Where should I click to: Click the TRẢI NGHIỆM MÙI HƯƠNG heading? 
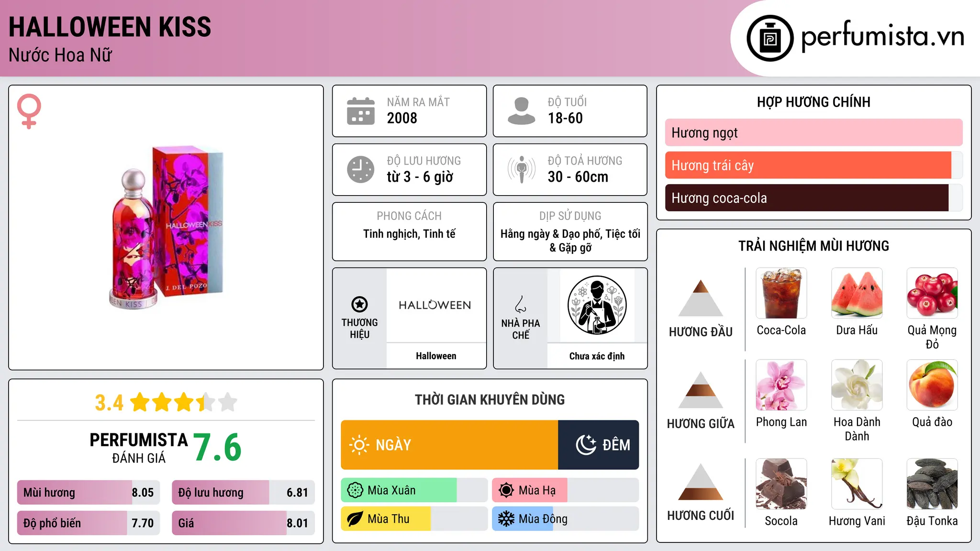point(813,246)
